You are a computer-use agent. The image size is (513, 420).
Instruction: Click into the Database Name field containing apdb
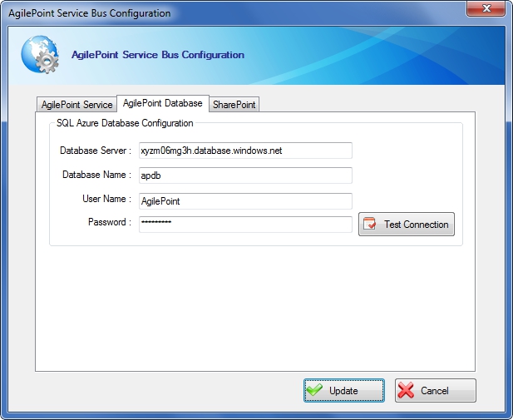click(x=245, y=175)
